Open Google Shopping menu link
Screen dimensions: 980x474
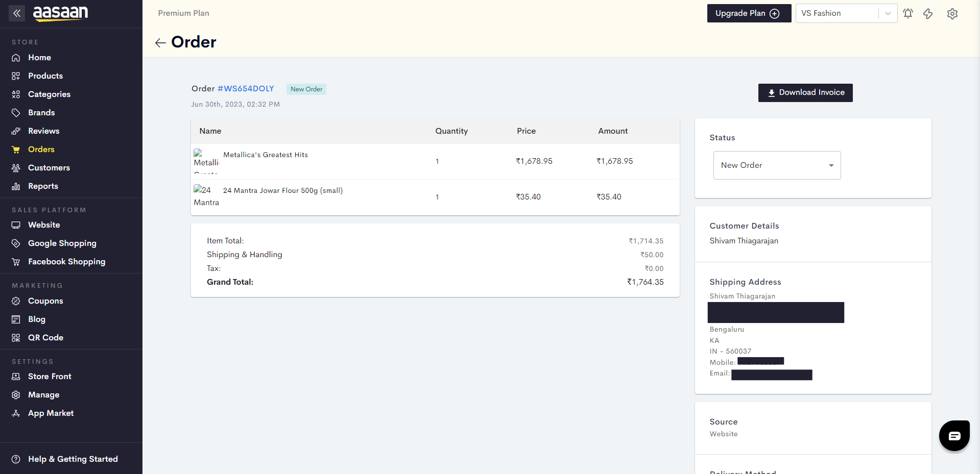point(62,243)
